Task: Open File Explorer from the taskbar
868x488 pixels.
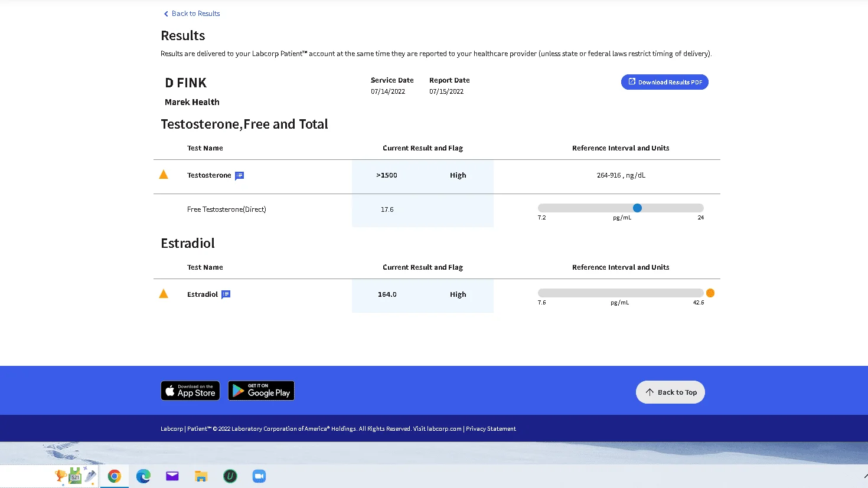Action: (201, 476)
